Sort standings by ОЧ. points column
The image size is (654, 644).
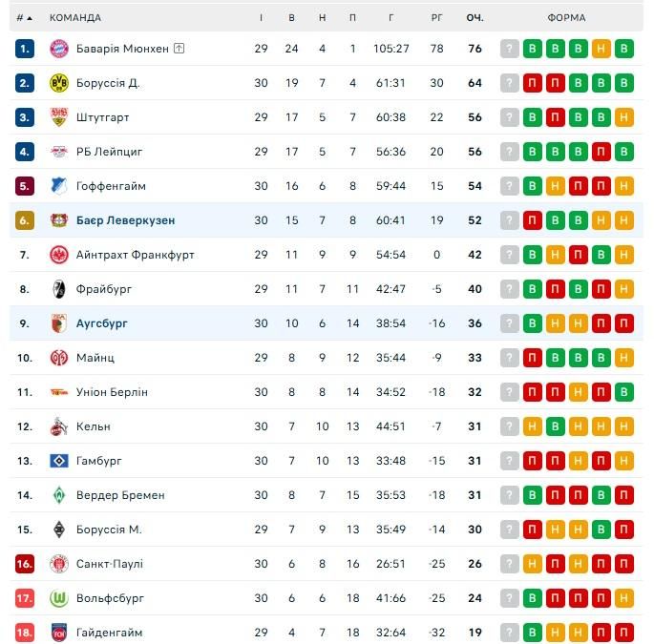tap(475, 17)
